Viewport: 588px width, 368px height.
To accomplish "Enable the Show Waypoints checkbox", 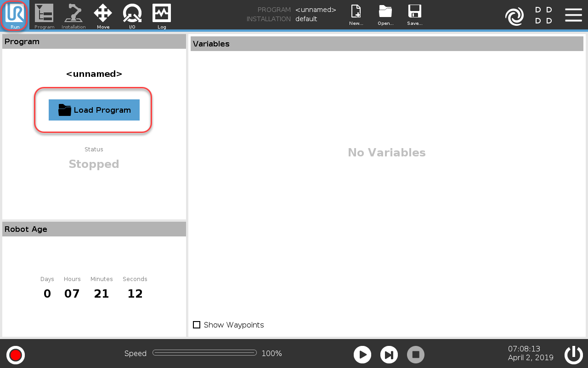I will coord(197,325).
